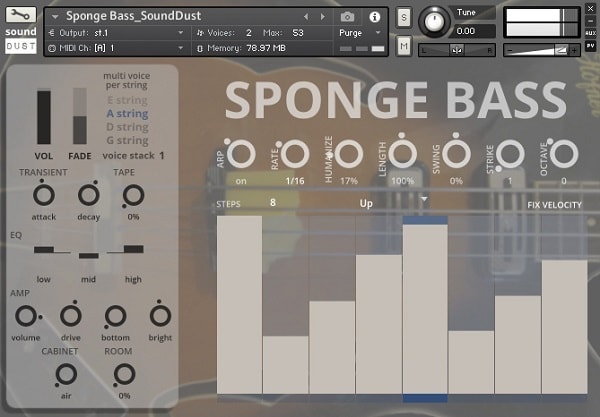Click the FADE slider bar

point(80,117)
